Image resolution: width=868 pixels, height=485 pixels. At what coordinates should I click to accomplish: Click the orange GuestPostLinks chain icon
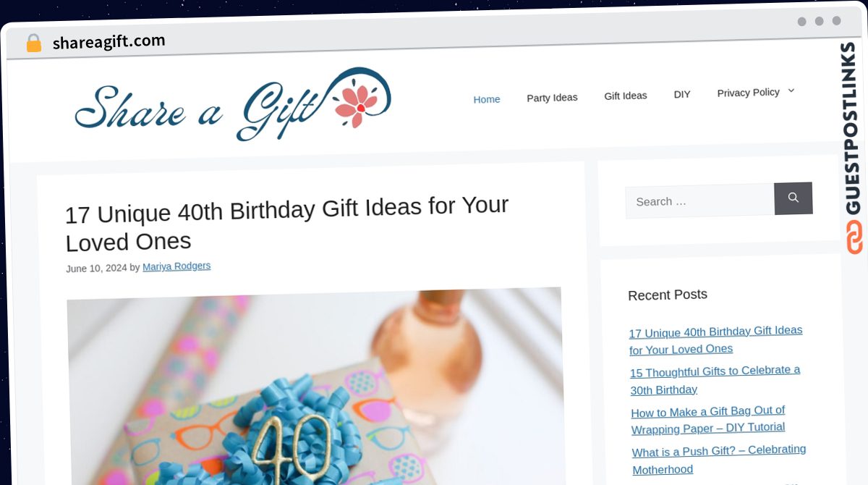tap(854, 237)
